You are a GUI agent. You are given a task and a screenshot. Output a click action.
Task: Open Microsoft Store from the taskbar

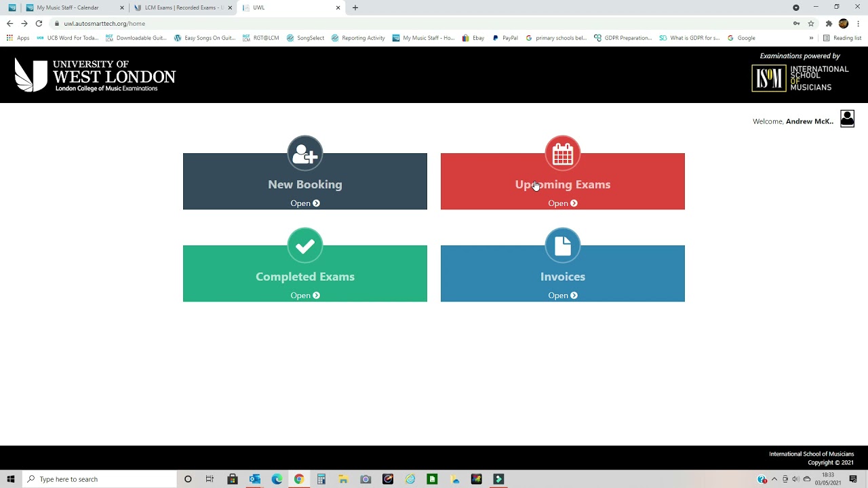pyautogui.click(x=233, y=479)
